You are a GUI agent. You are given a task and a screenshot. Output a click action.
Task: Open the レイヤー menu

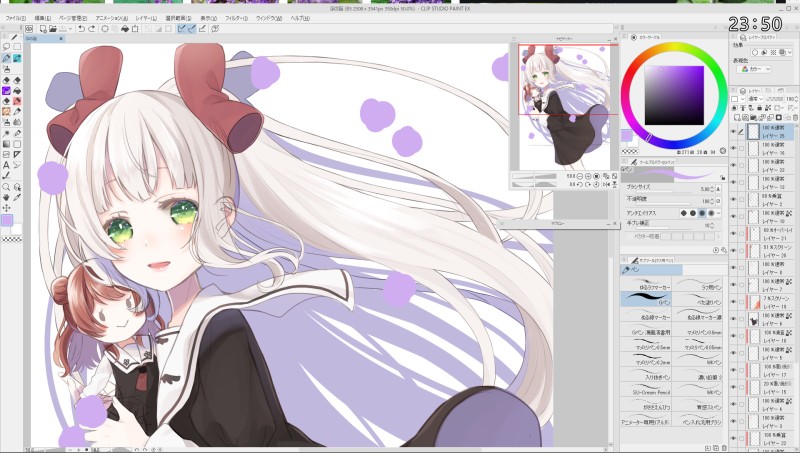[146, 18]
